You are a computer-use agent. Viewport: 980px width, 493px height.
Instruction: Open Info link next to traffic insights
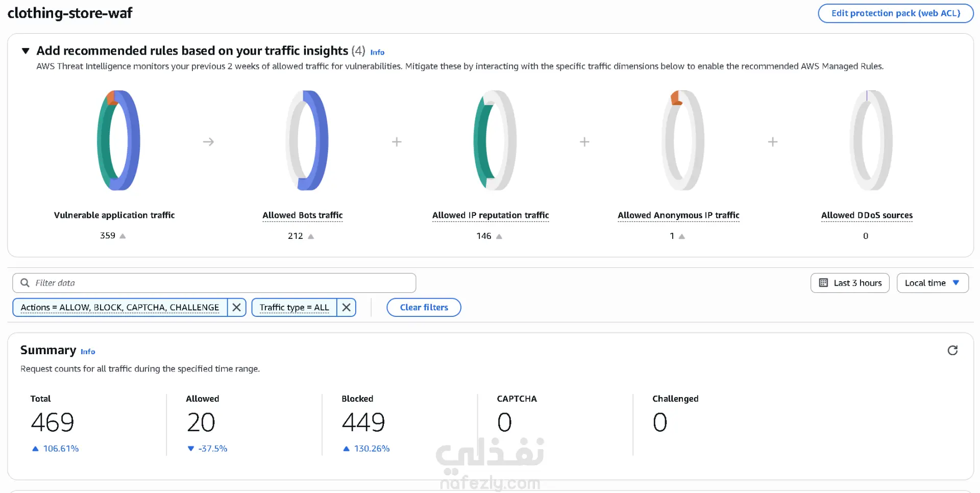pos(377,52)
